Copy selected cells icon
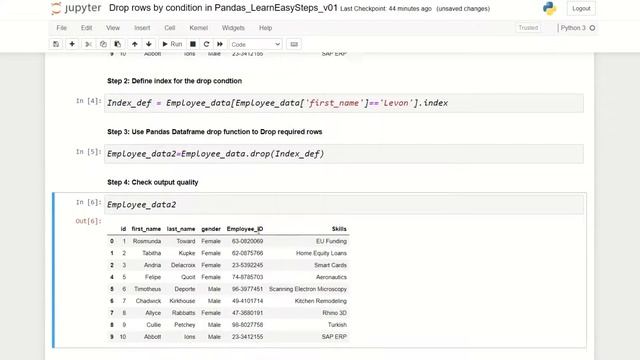The width and height of the screenshot is (640, 360). 103,44
